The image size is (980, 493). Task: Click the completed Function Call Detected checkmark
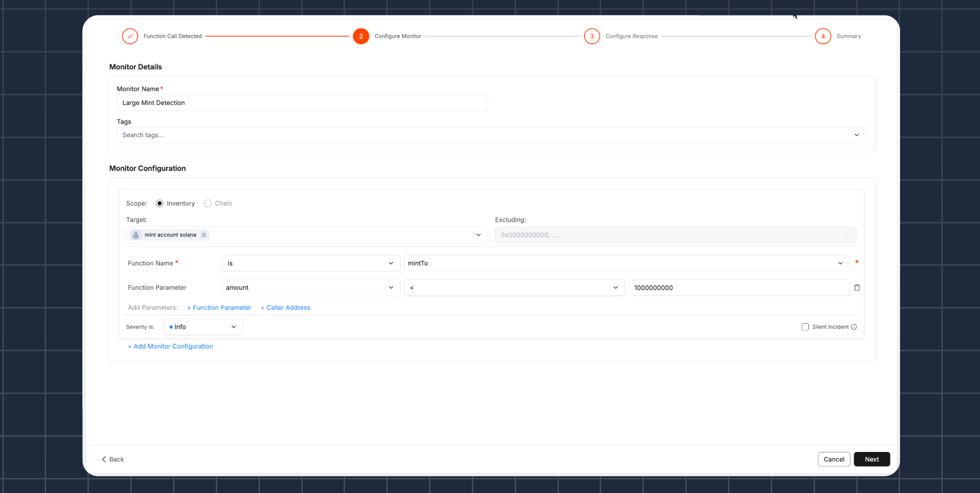(130, 36)
